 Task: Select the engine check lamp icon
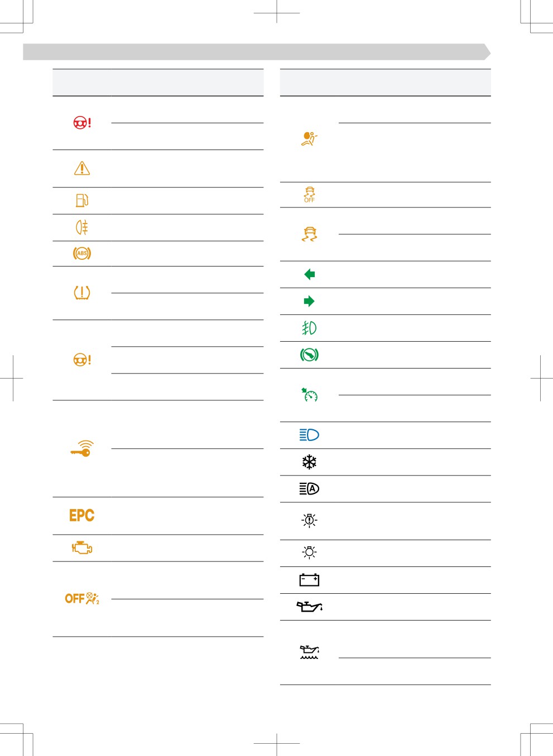pyautogui.click(x=82, y=548)
